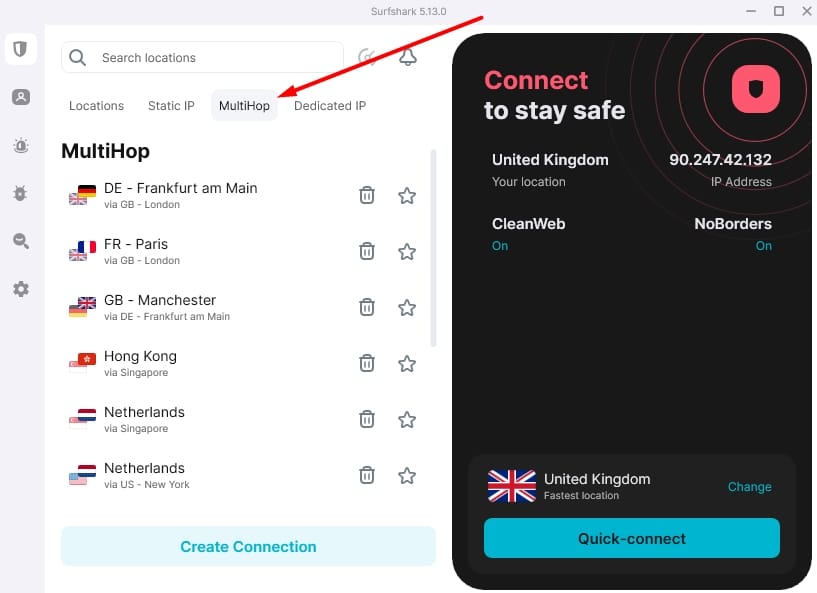This screenshot has width=817, height=593.
Task: Switch to the Locations tab
Action: click(96, 106)
